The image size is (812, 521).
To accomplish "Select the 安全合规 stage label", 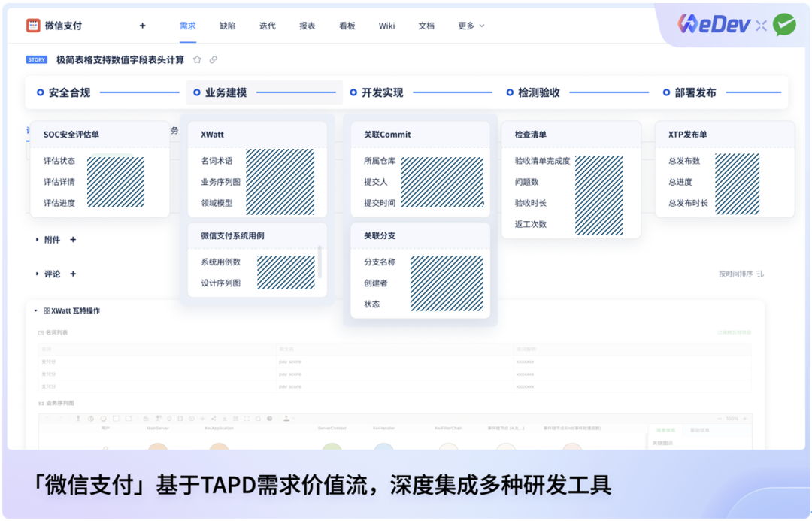I will point(69,92).
